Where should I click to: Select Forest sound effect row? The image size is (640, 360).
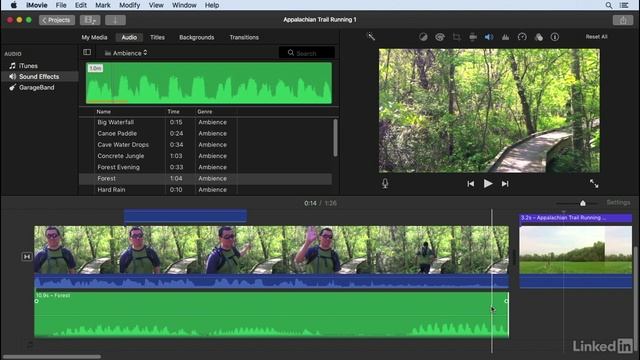click(205, 178)
